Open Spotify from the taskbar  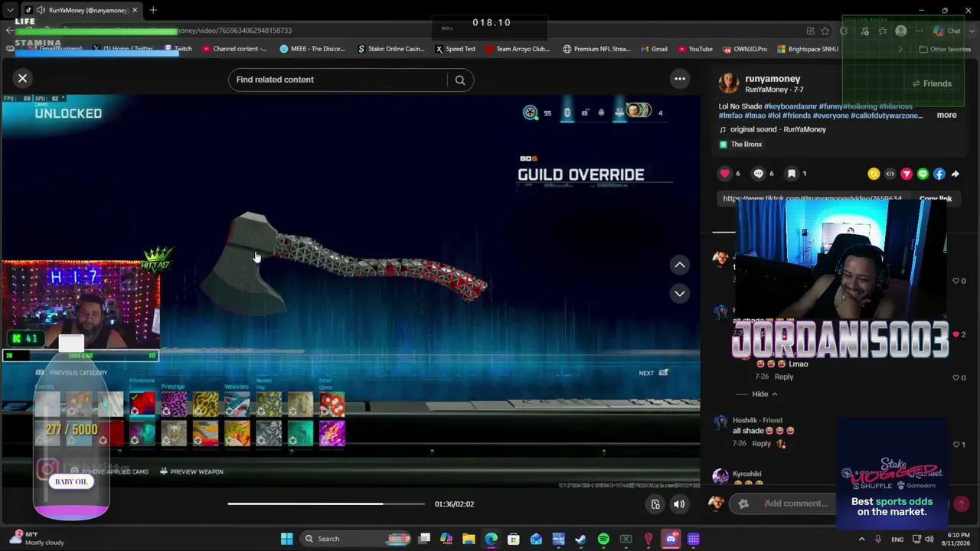603,539
